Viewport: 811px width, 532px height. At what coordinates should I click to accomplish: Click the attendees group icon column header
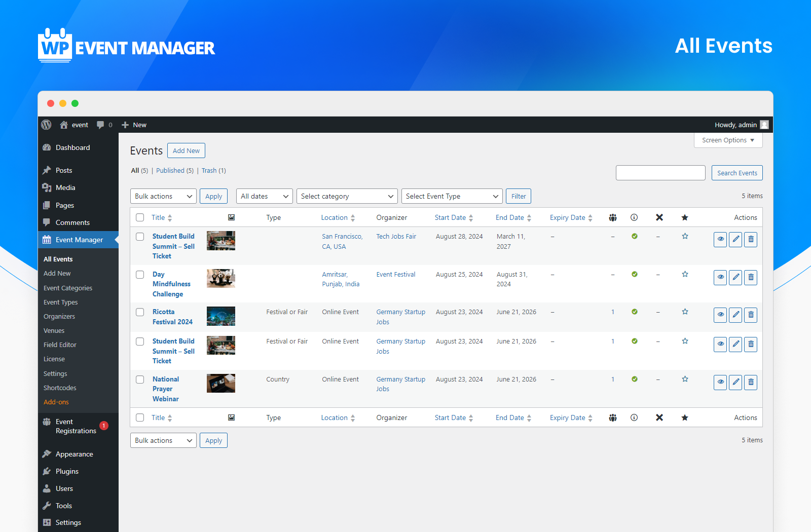613,217
